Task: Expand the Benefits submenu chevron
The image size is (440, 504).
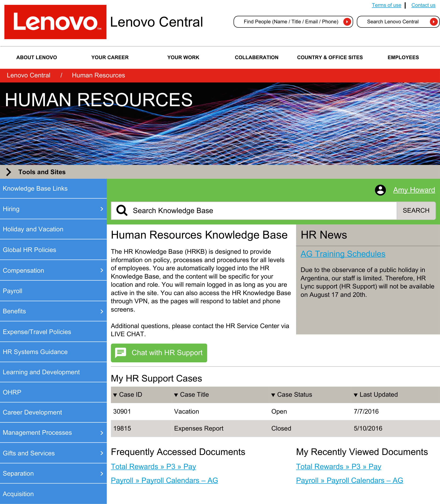Action: (x=102, y=311)
